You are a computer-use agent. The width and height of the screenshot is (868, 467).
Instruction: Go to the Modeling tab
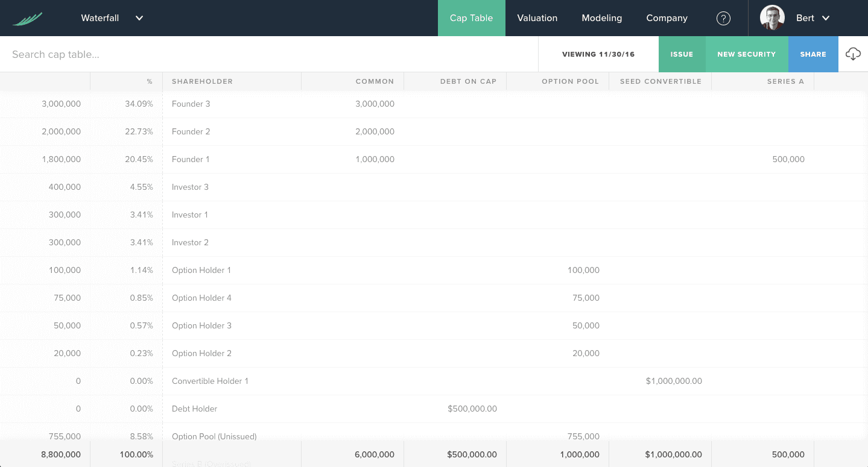coord(601,18)
